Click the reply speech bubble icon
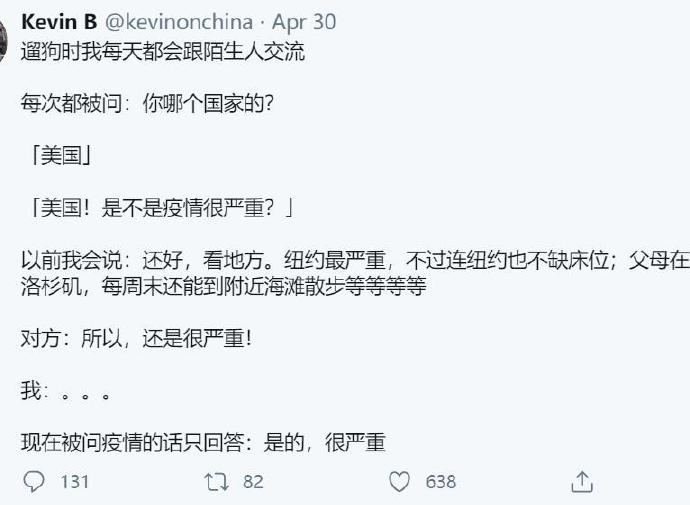The width and height of the screenshot is (690, 505). 33,482
